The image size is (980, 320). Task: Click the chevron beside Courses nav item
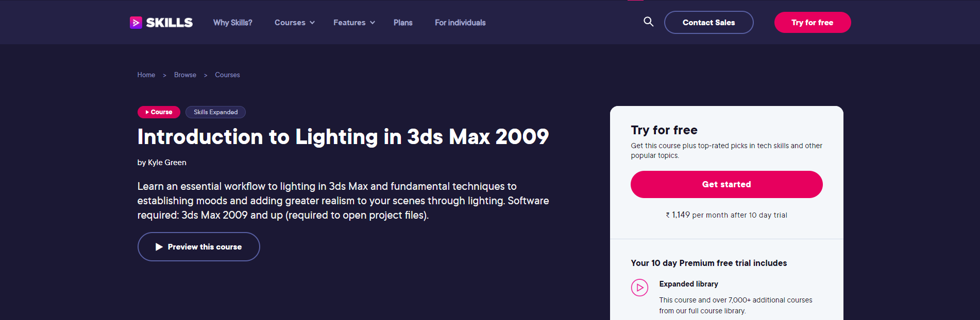click(x=312, y=23)
